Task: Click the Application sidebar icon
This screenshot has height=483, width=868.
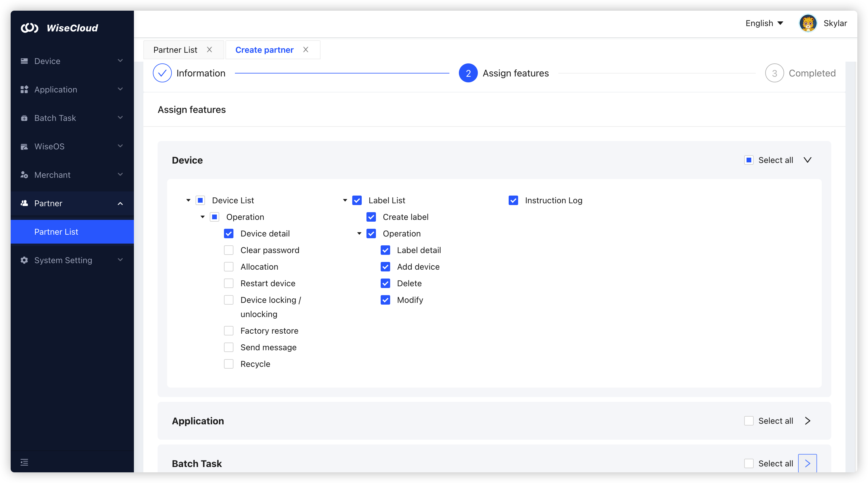Action: (x=24, y=89)
